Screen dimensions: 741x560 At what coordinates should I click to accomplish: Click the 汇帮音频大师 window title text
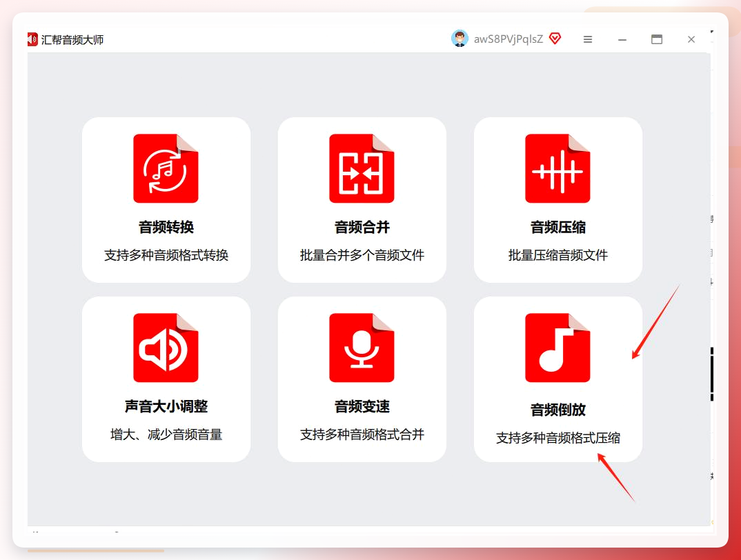[72, 40]
